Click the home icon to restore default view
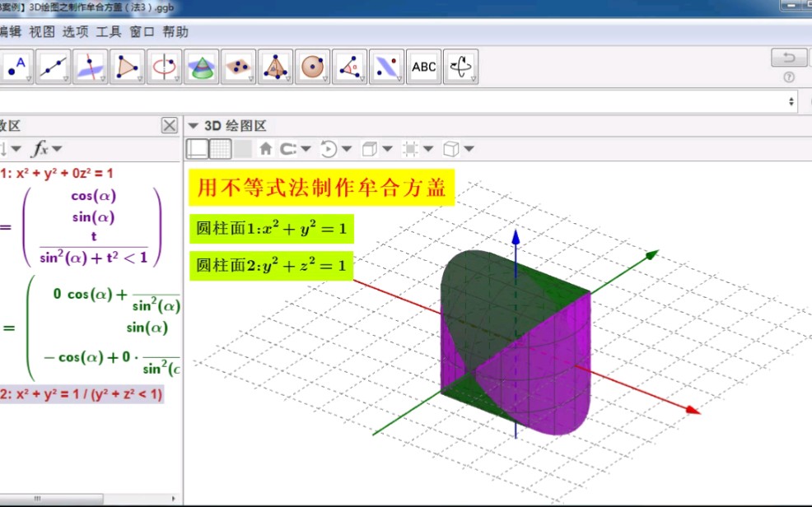Screen dimensions: 812x507 [x=266, y=149]
